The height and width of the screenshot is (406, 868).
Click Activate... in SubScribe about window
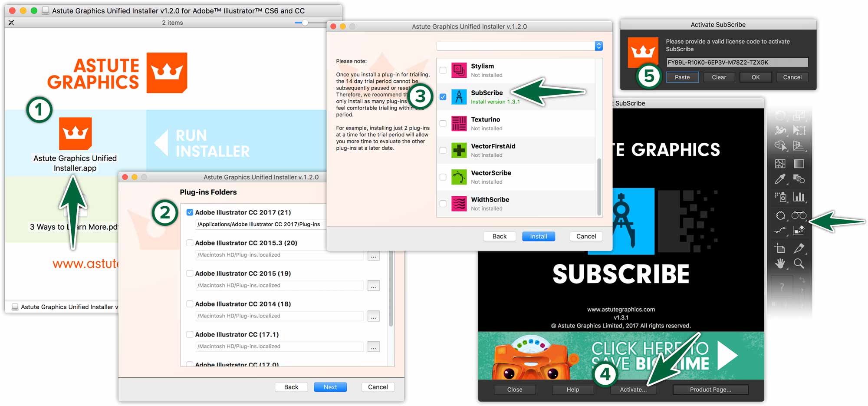coord(633,389)
